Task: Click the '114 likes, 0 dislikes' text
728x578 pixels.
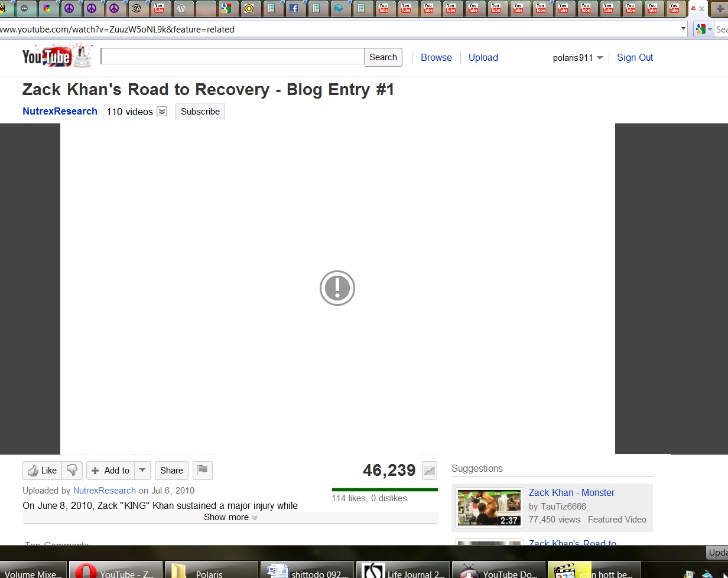Action: click(x=369, y=498)
